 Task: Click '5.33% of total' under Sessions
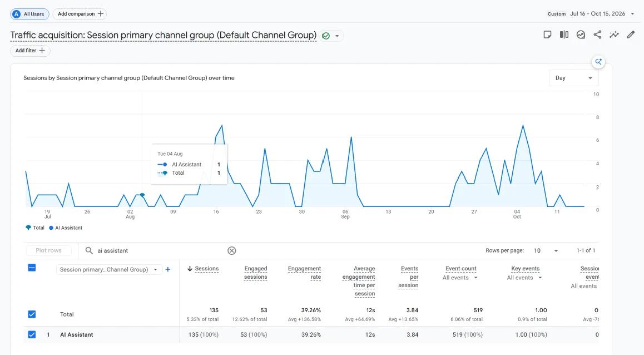[x=202, y=319]
